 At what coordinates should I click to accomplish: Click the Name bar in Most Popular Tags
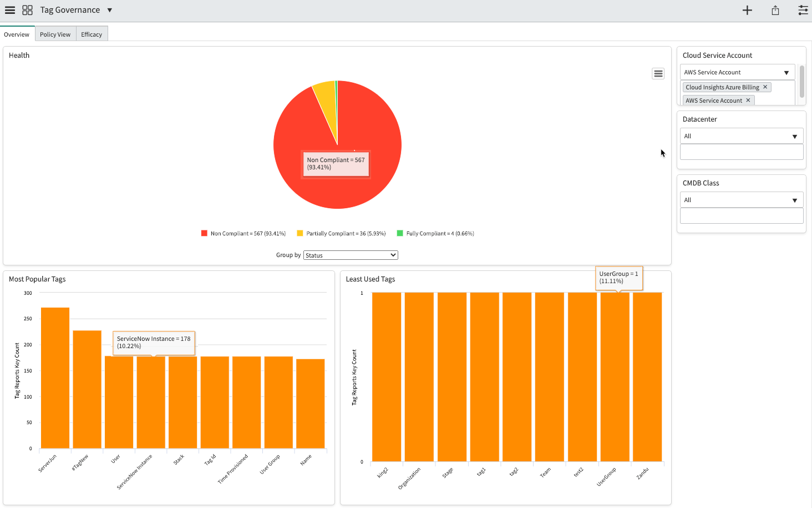tap(310, 404)
